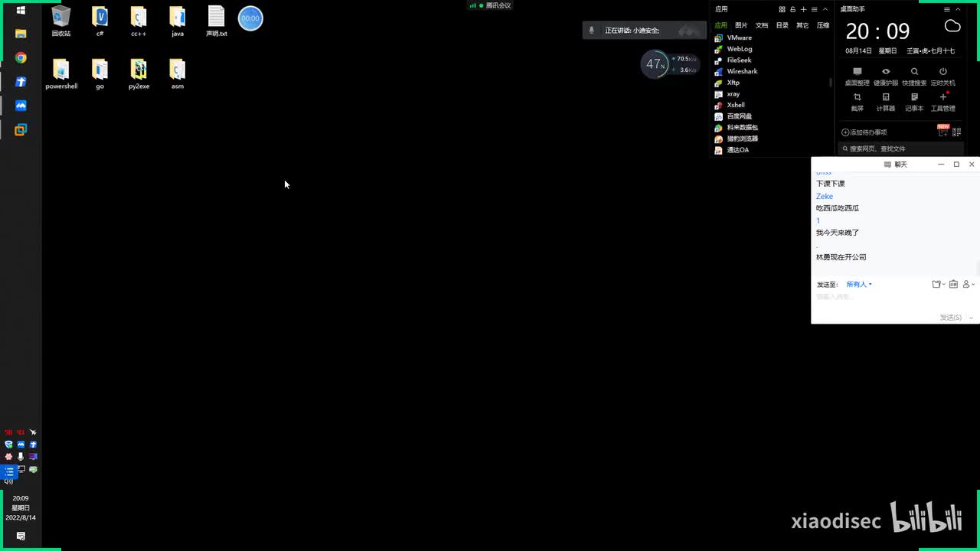Open the go folder on desktop
Viewport: 980px width, 551px height.
[100, 74]
